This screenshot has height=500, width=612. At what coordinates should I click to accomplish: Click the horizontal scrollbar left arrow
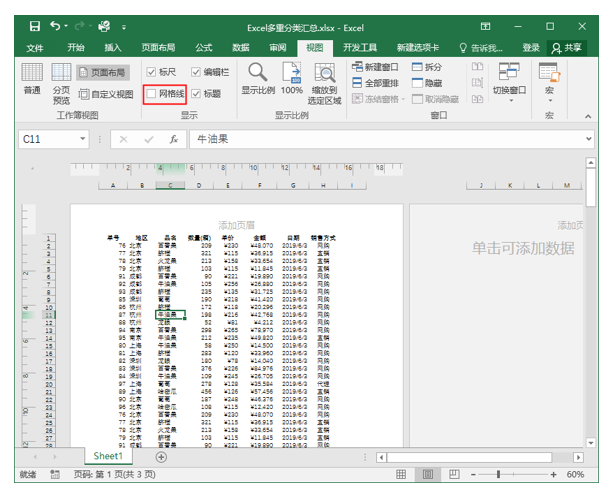coord(381,457)
